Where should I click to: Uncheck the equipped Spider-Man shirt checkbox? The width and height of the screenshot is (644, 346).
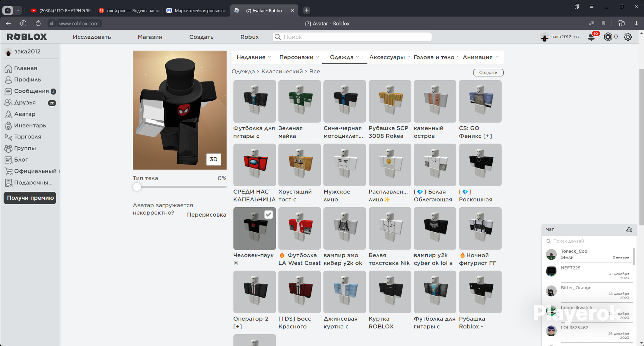click(268, 215)
